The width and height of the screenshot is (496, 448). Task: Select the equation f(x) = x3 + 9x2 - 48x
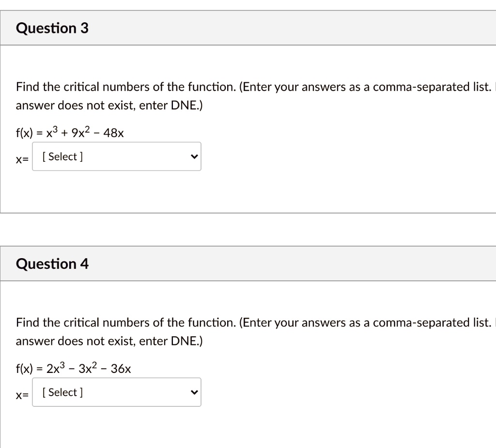[70, 132]
